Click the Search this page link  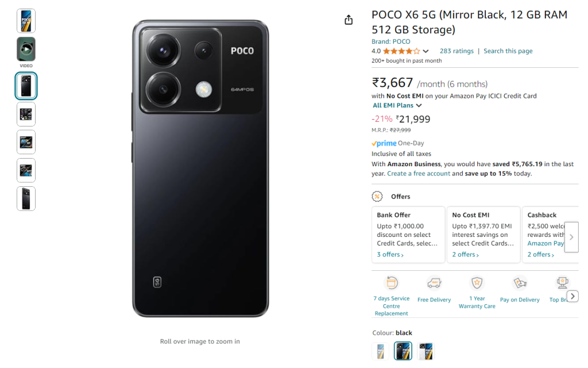[x=508, y=51]
